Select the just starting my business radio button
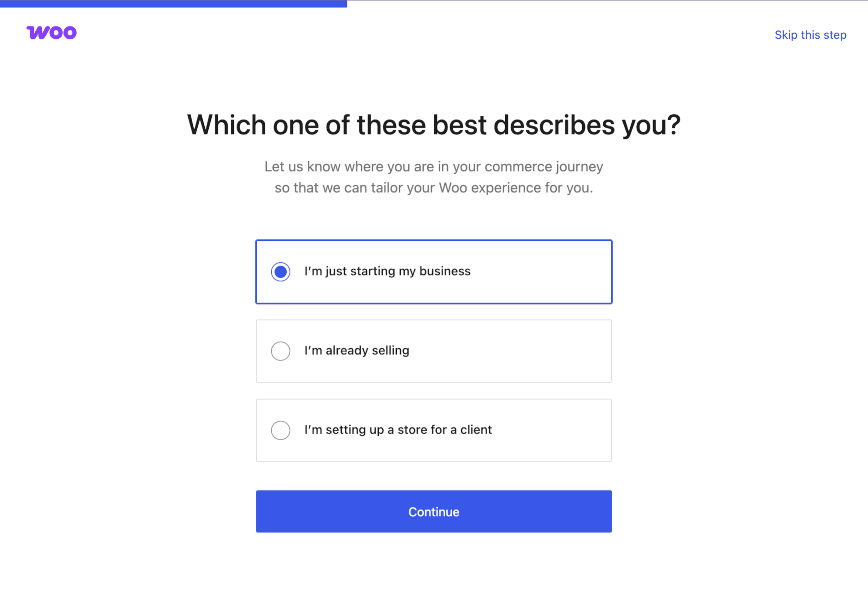868x589 pixels. (x=281, y=272)
